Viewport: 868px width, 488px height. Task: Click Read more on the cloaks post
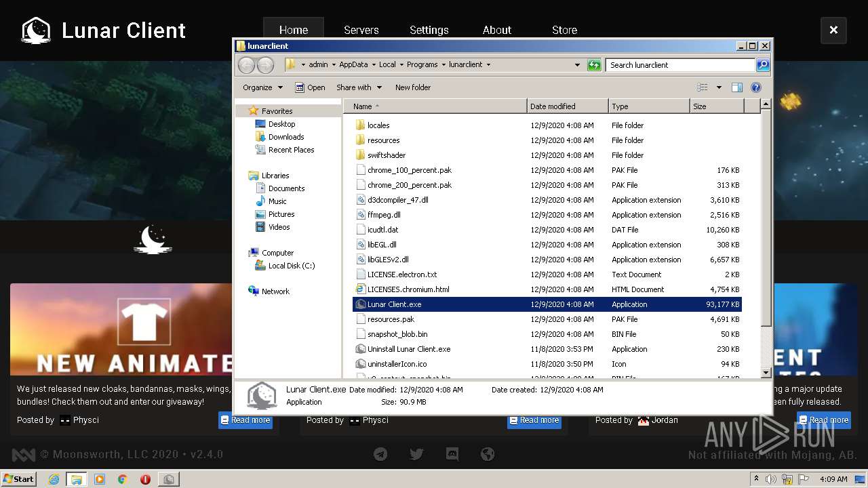coord(245,420)
